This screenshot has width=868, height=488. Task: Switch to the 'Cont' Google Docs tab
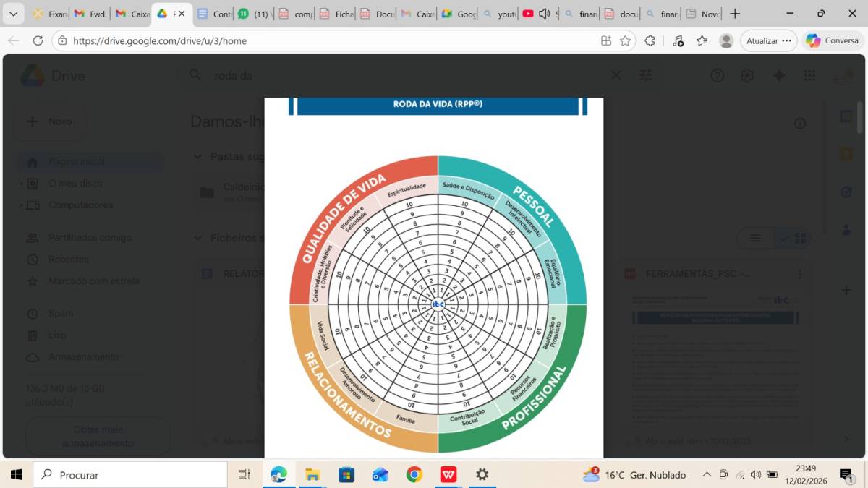[x=213, y=14]
